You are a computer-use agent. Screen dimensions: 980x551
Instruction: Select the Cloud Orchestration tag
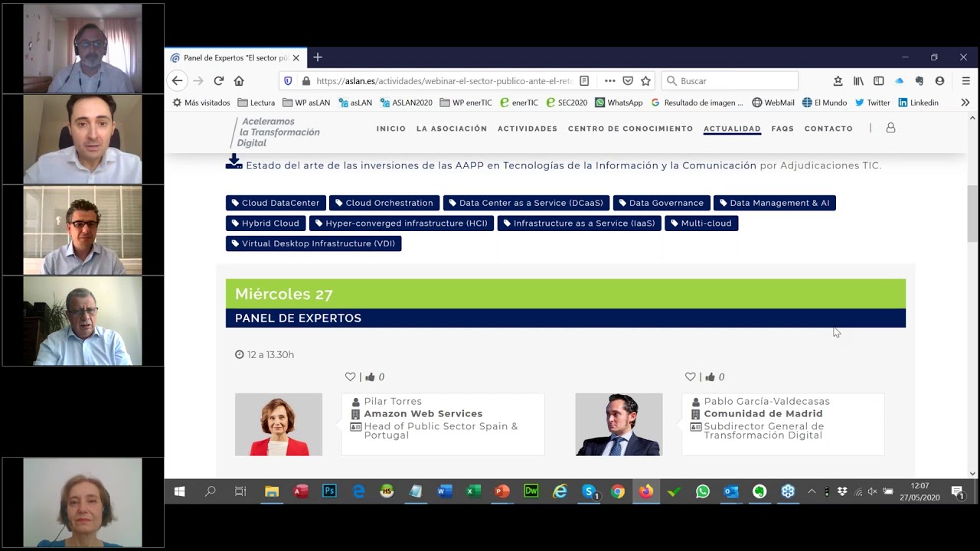(x=384, y=203)
